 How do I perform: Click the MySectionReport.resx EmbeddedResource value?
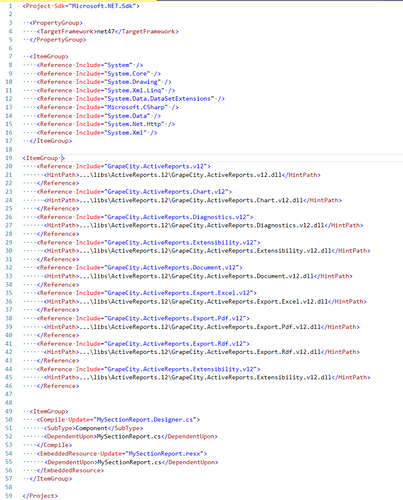coord(166,454)
